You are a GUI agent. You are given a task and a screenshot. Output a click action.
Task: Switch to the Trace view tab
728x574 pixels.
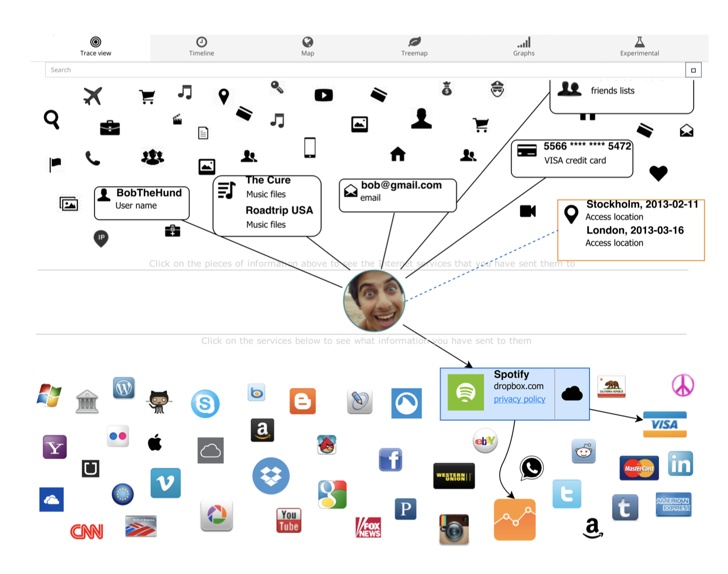click(x=95, y=47)
